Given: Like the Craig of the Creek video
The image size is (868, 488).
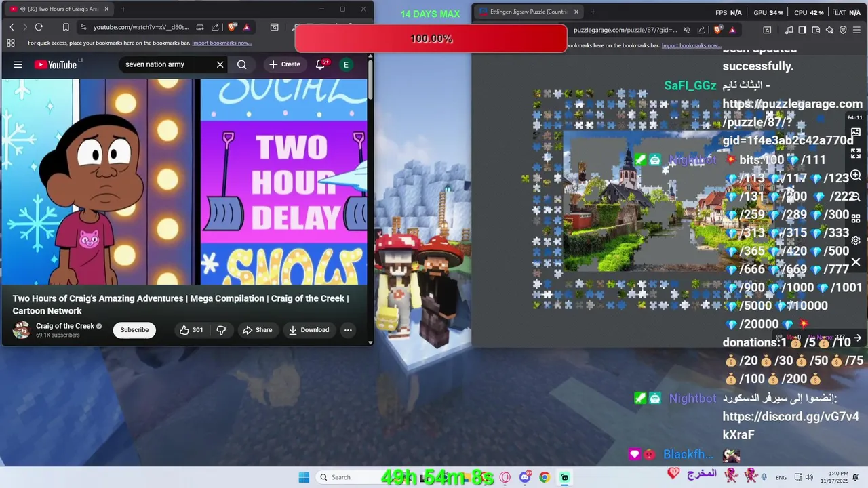Looking at the screenshot, I should [x=191, y=330].
